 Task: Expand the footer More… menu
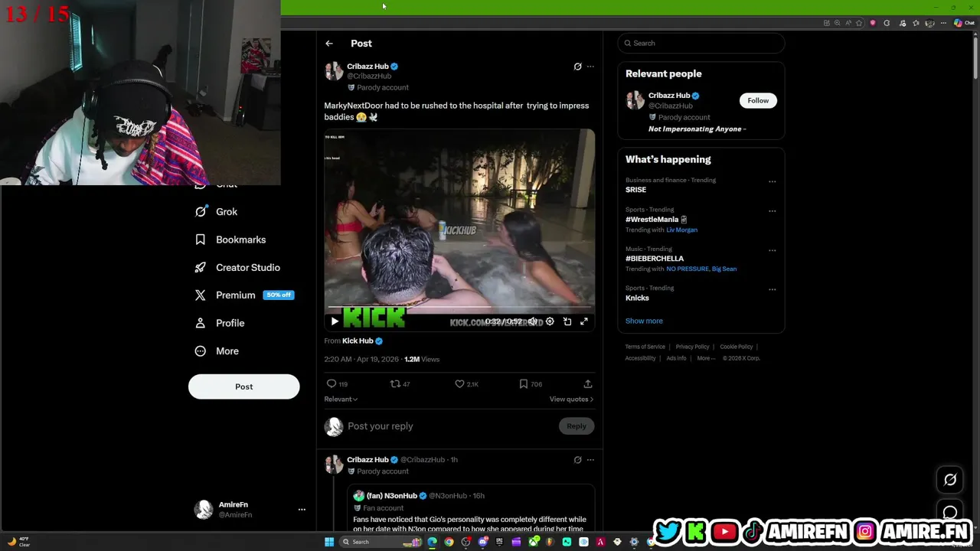706,358
